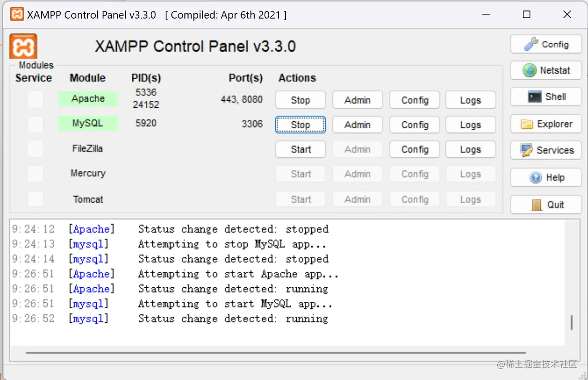Open Services with the services icon
Viewport: 588px width, 380px height.
[x=546, y=150]
